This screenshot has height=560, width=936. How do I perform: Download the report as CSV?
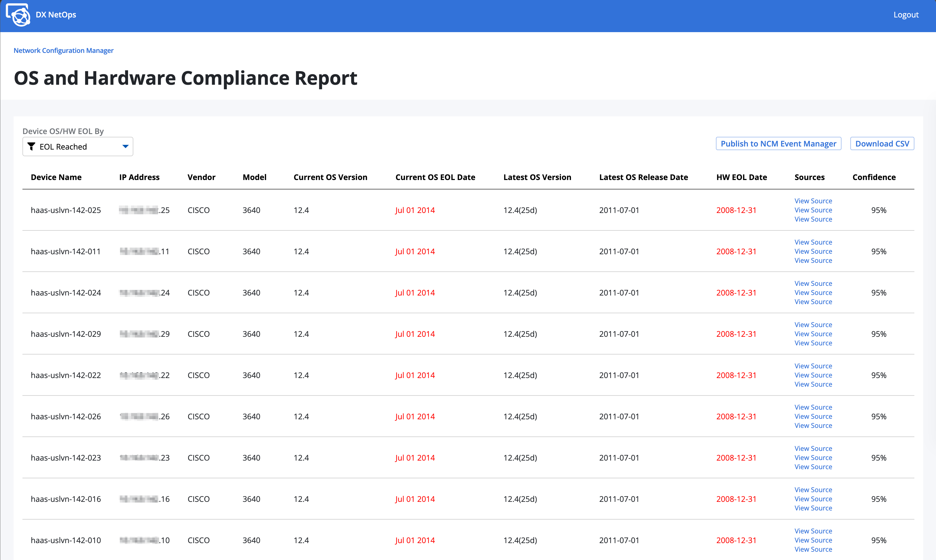click(882, 143)
